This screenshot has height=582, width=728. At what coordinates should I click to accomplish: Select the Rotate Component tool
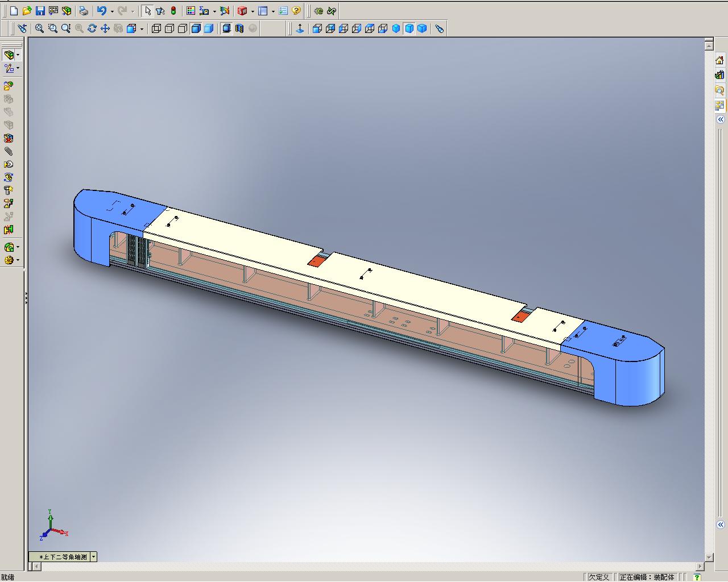point(9,177)
